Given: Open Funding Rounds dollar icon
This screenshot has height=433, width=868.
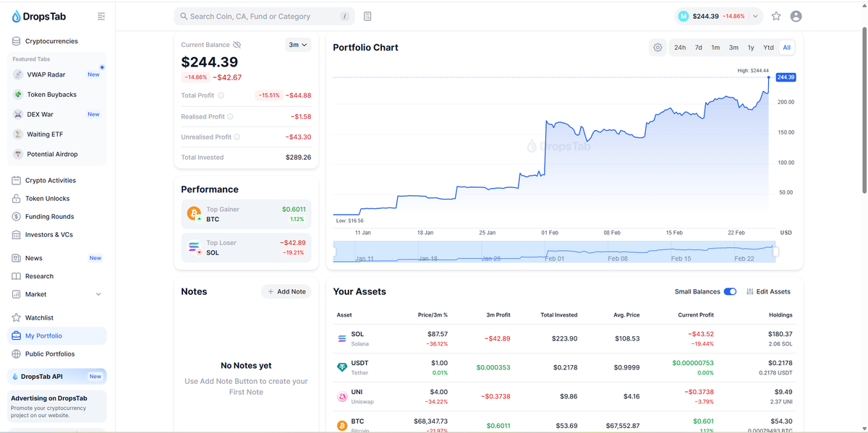Looking at the screenshot, I should click(x=16, y=217).
